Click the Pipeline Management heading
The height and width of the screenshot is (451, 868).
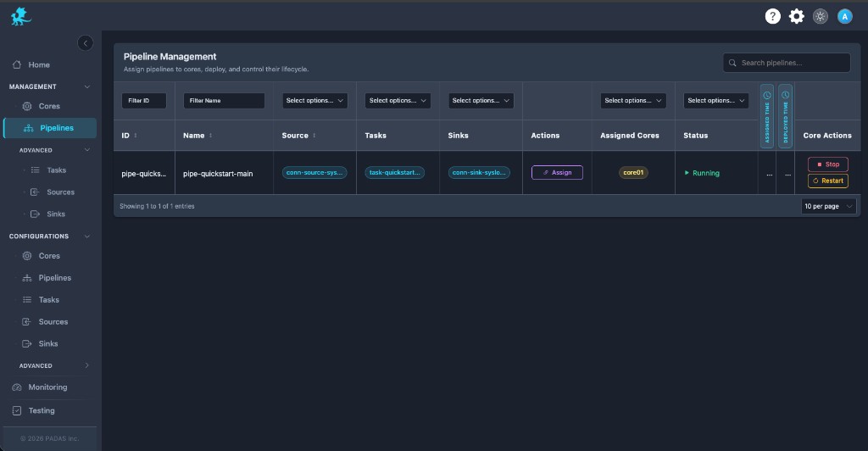tap(170, 57)
